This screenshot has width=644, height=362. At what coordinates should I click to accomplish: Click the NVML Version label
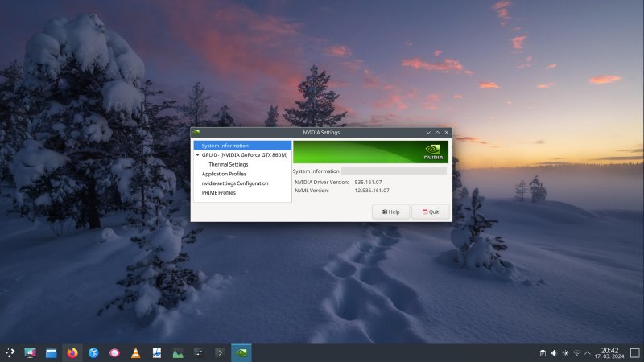(312, 191)
